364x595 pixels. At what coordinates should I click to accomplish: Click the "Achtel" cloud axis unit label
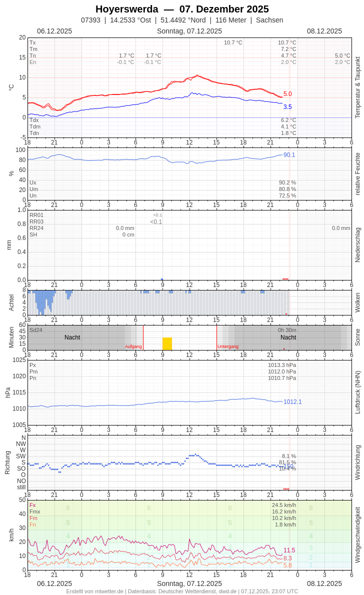[11, 302]
